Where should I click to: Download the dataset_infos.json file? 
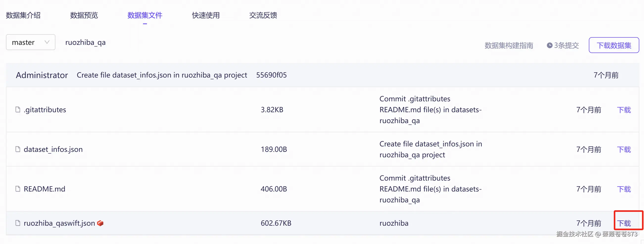(x=624, y=149)
